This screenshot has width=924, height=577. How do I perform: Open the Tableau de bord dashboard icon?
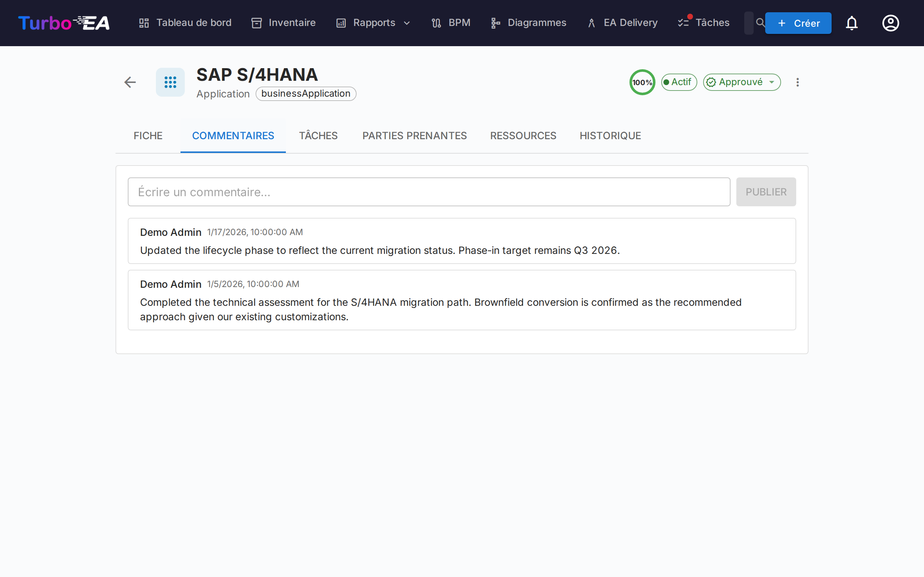[144, 23]
